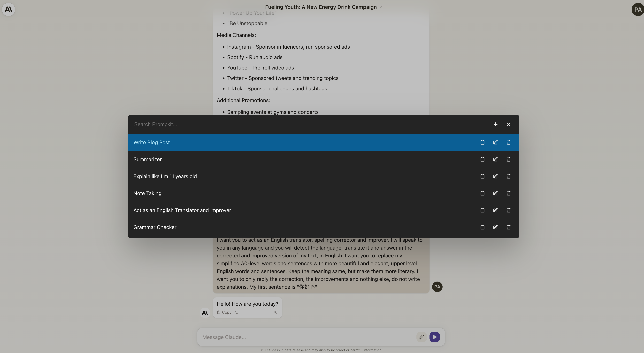
Task: Copy the Note Taking prompt
Action: coord(482,193)
